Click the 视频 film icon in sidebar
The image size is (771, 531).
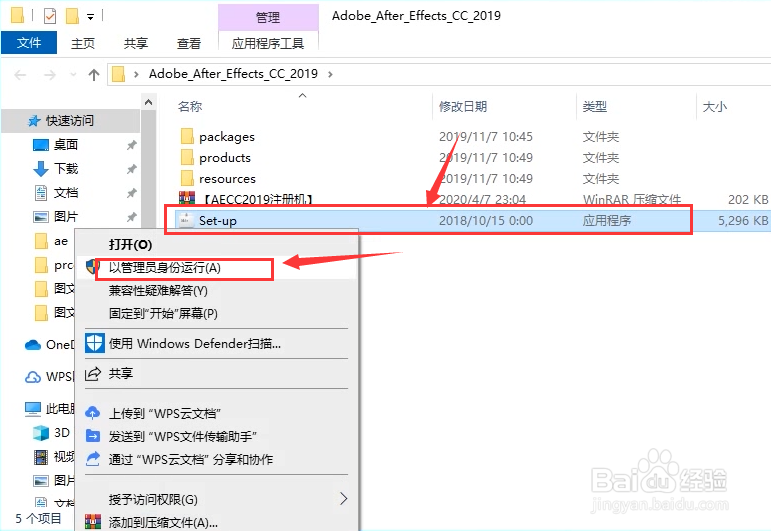(x=40, y=457)
